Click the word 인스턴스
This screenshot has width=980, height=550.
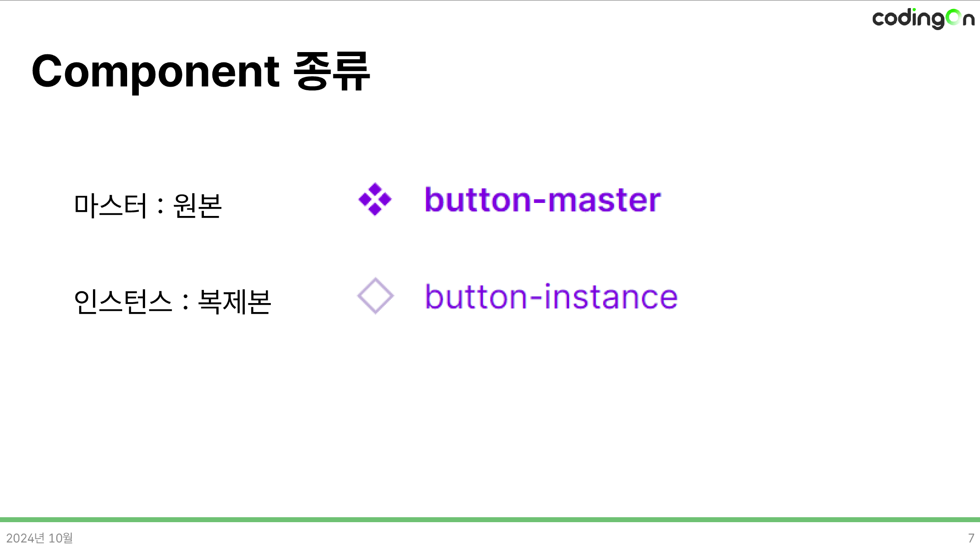123,301
